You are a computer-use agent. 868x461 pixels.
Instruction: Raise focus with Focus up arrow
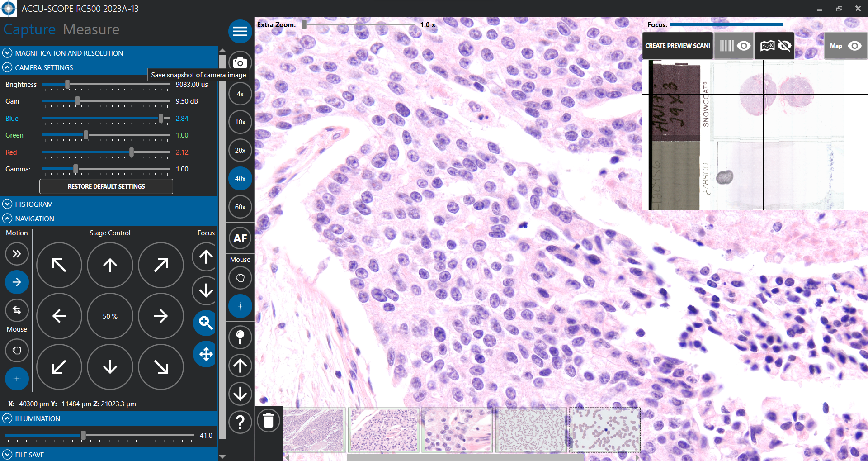(206, 257)
